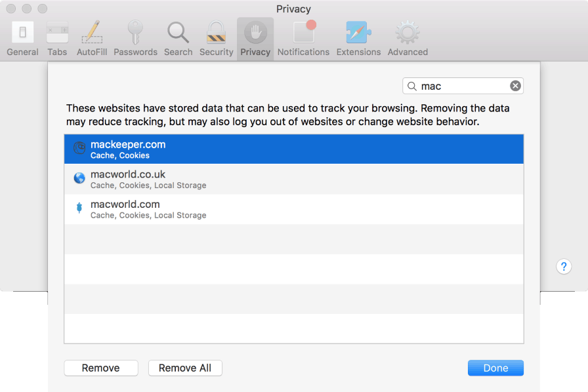Click the Remove button
The height and width of the screenshot is (392, 588).
[x=100, y=368]
